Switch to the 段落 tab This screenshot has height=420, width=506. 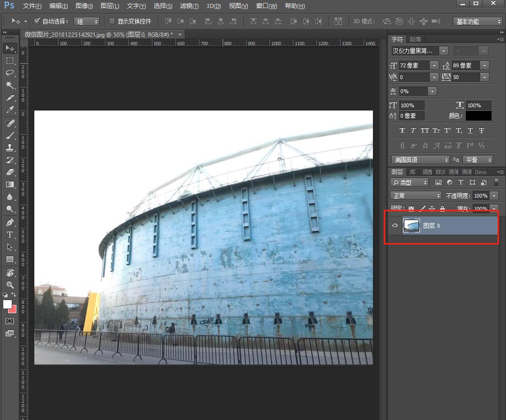(x=415, y=40)
